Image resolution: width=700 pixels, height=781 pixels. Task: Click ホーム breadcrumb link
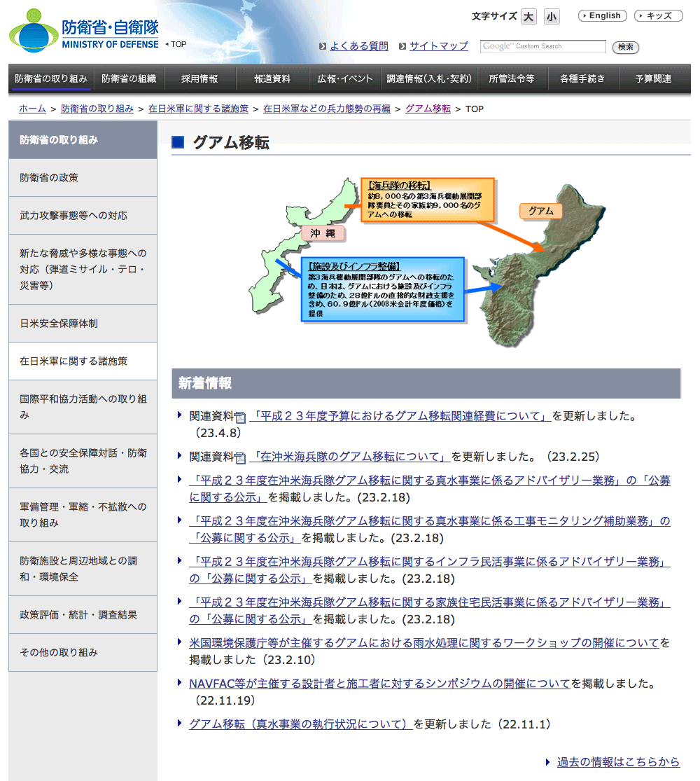point(32,109)
